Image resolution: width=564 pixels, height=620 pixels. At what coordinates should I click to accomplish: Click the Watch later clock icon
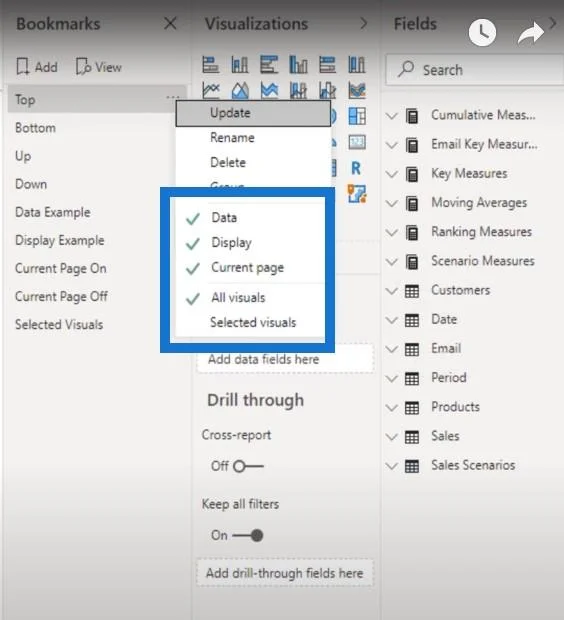pyautogui.click(x=482, y=32)
